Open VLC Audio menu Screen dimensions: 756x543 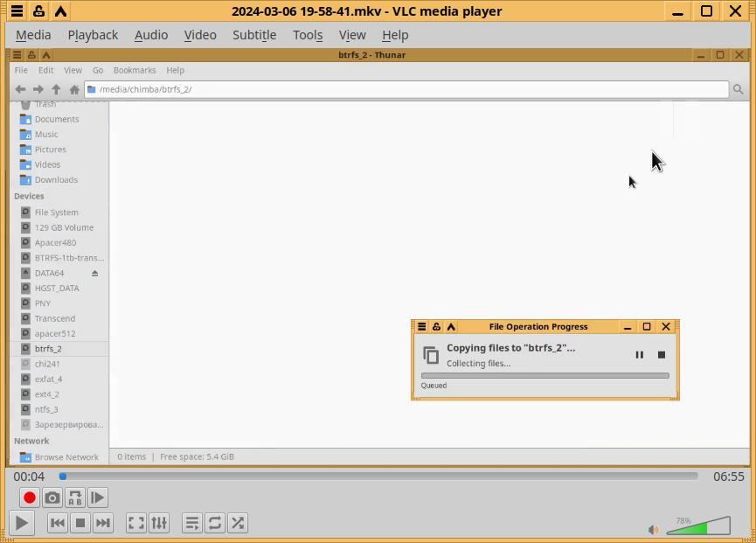click(x=151, y=35)
